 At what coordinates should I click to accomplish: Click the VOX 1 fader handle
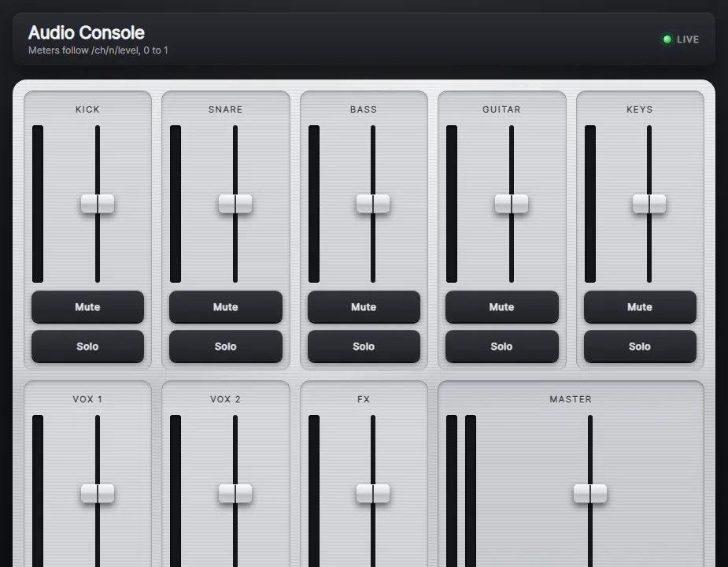tap(98, 494)
